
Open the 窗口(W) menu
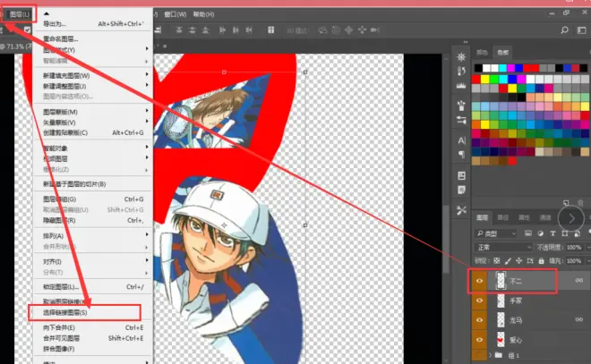[x=176, y=14]
